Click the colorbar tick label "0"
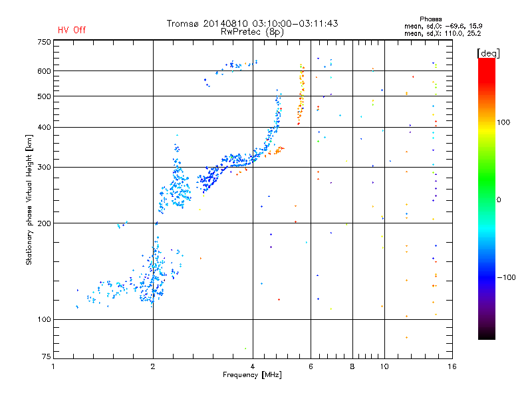This screenshot has height=399, width=532. pos(499,199)
